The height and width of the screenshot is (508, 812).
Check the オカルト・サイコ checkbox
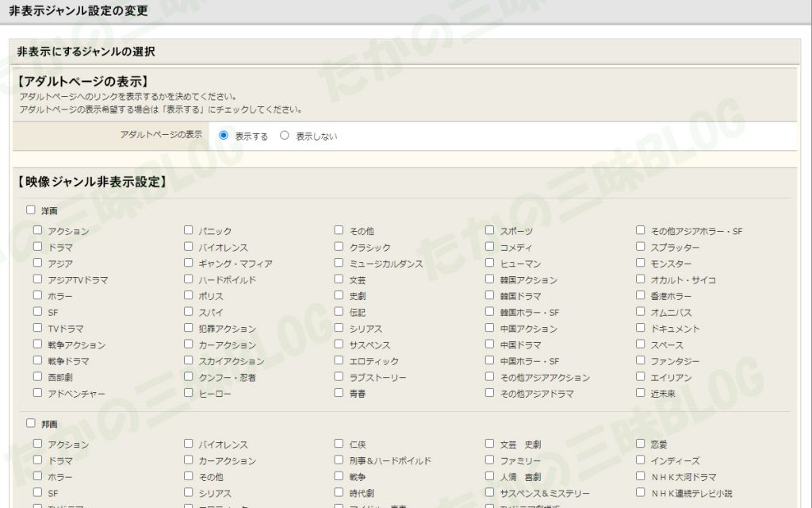coord(640,279)
